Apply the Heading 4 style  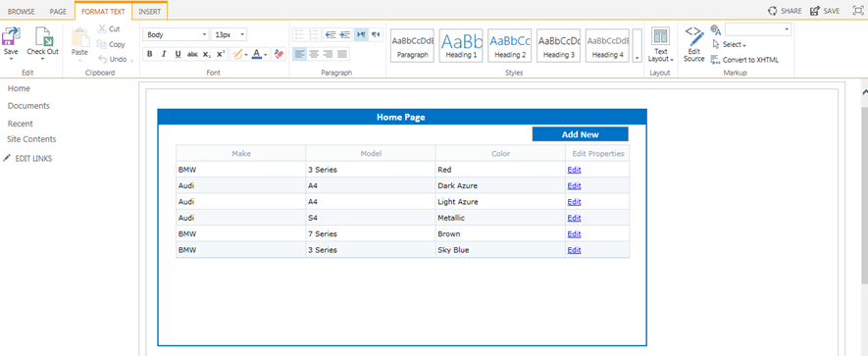pos(607,45)
